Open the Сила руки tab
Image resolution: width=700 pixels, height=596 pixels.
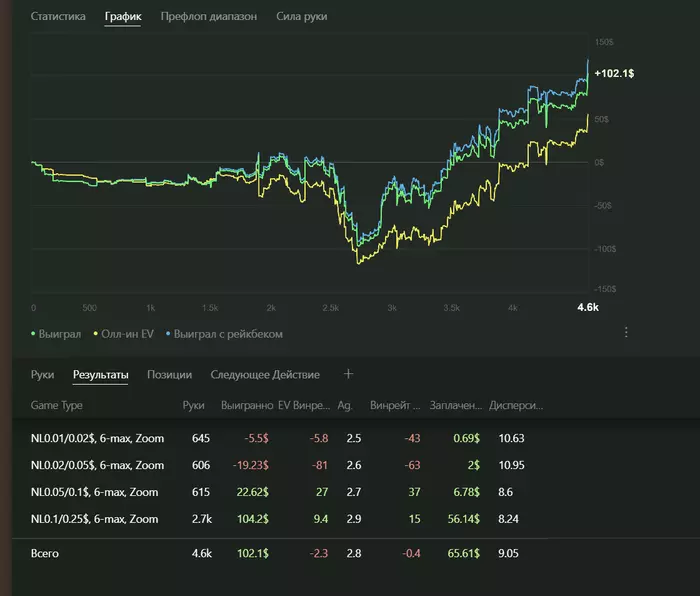(301, 17)
